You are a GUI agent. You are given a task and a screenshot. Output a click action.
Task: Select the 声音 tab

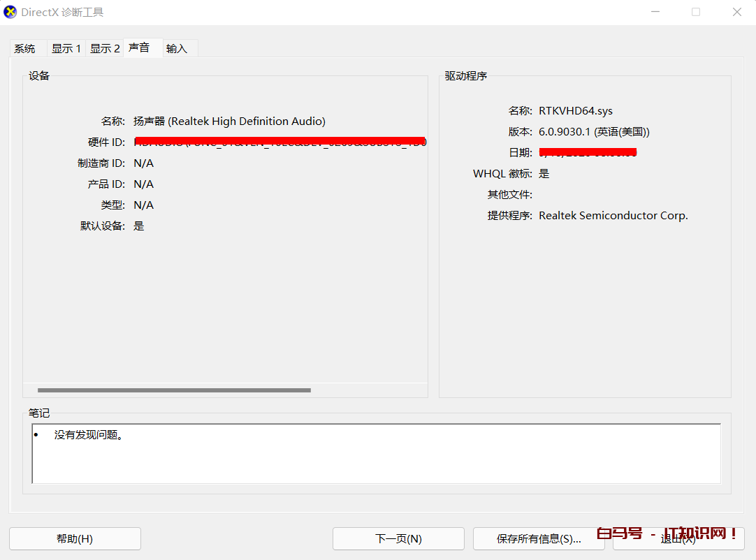coord(140,47)
